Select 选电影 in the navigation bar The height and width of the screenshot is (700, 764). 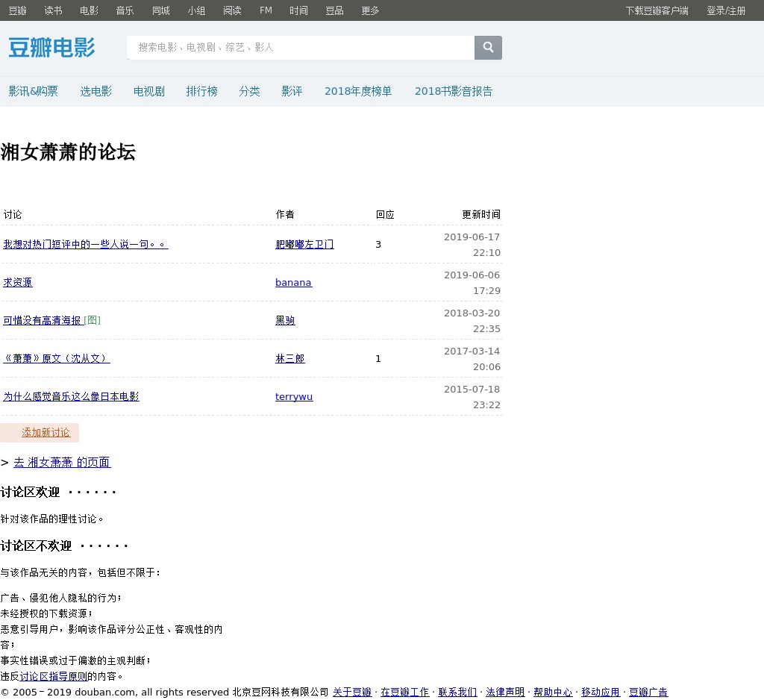click(x=96, y=91)
